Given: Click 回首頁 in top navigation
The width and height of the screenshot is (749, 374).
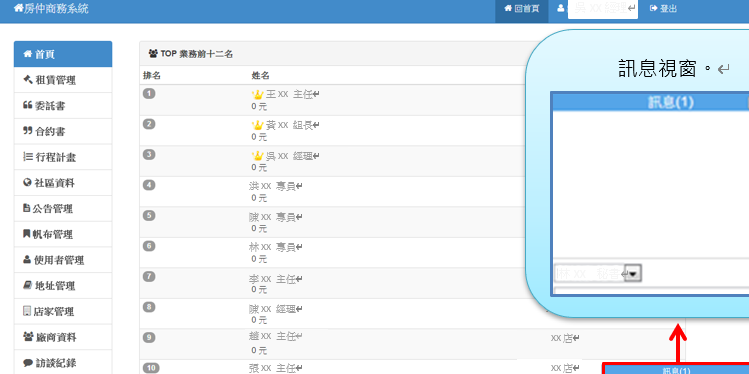Looking at the screenshot, I should tap(522, 9).
